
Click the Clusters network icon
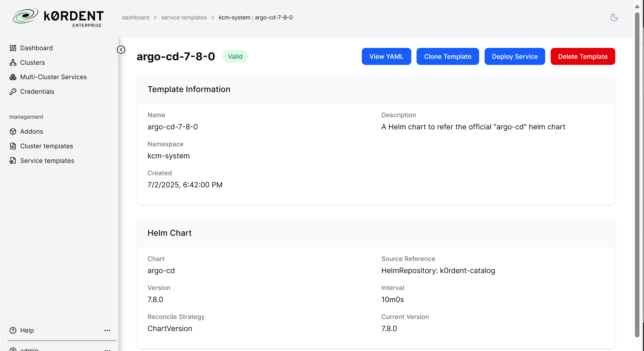pos(13,63)
